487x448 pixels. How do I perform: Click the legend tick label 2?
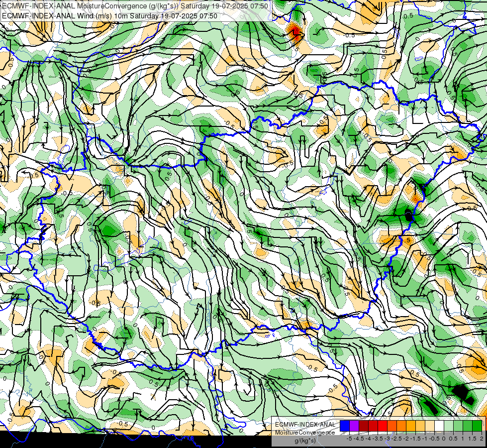(482, 439)
